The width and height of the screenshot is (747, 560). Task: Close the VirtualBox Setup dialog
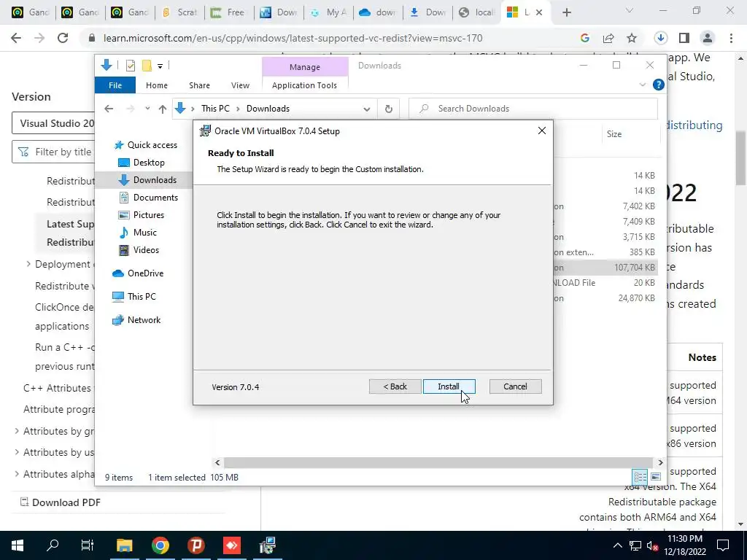542,131
